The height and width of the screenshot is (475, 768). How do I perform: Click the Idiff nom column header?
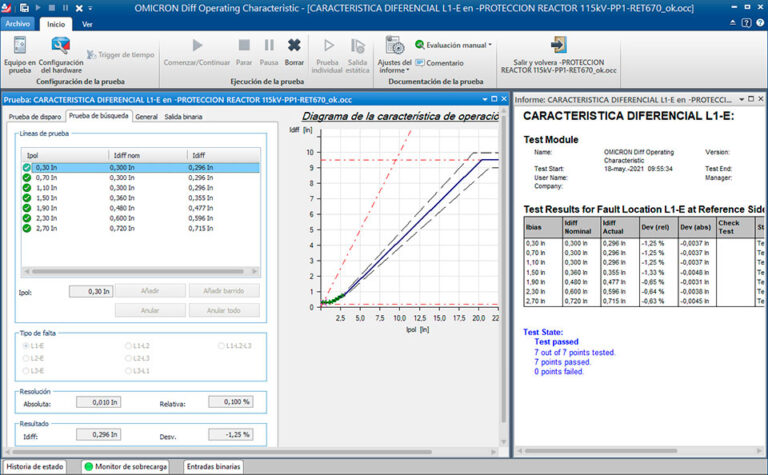pos(147,155)
